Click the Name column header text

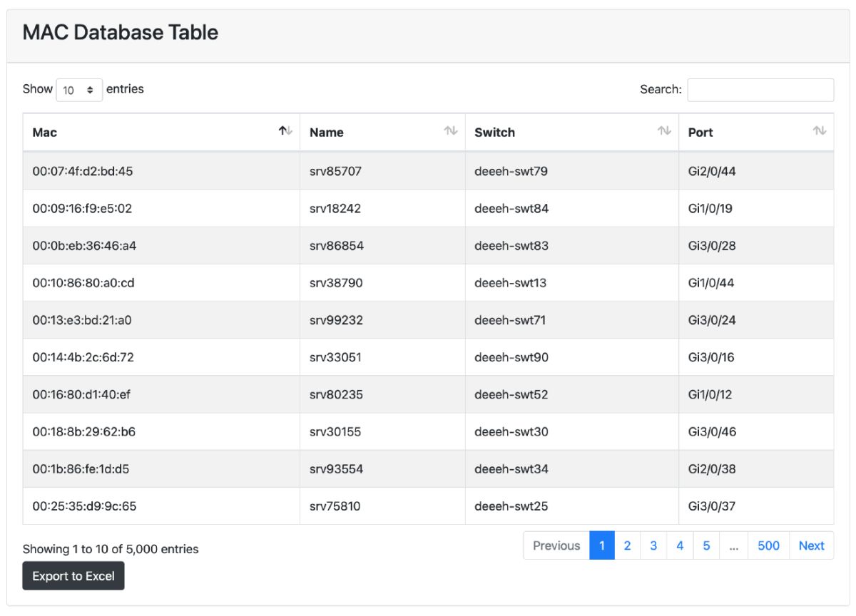[327, 133]
